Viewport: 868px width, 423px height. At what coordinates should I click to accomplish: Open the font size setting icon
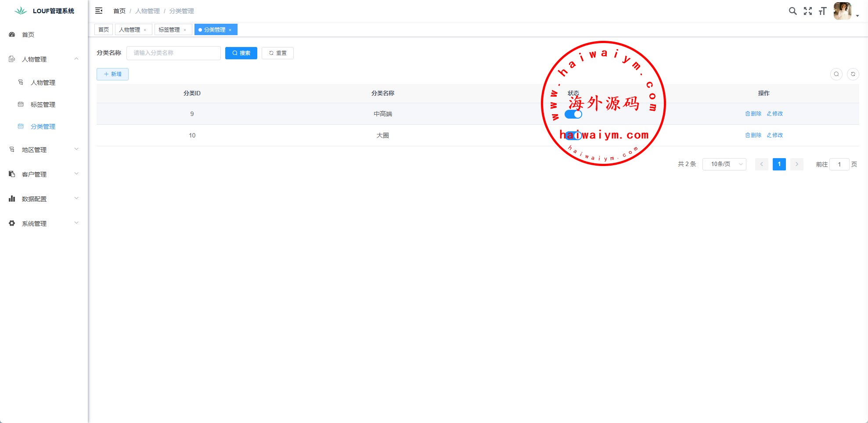822,11
